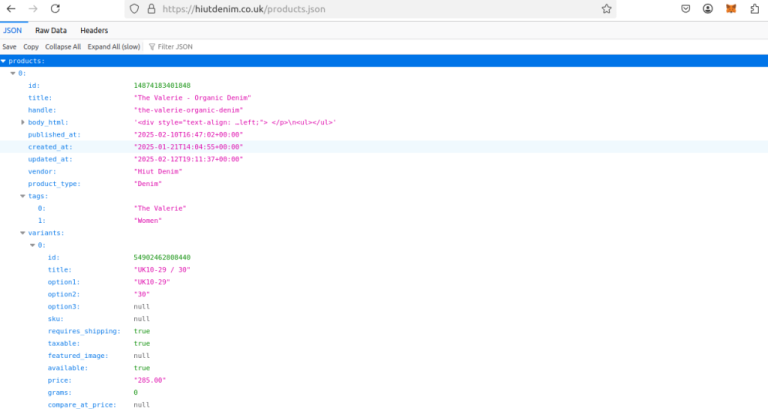The width and height of the screenshot is (768, 412).
Task: Switch to the Raw Data tab
Action: click(51, 30)
